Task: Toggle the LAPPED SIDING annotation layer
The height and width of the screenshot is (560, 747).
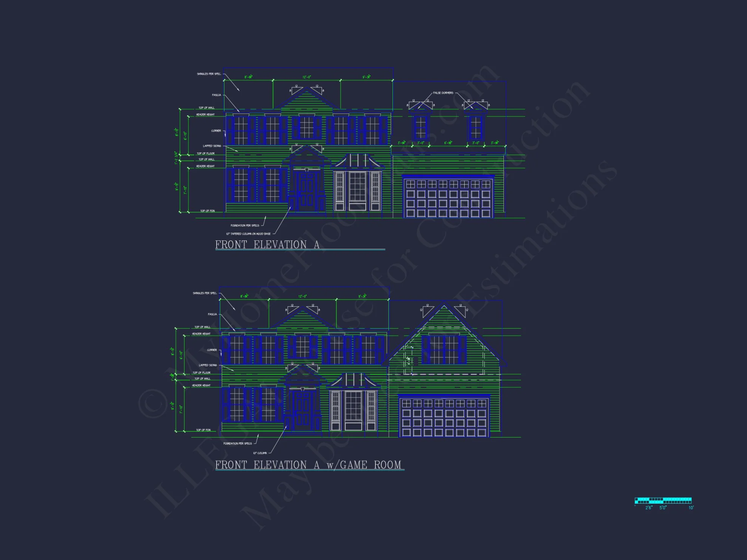Action: pyautogui.click(x=211, y=146)
